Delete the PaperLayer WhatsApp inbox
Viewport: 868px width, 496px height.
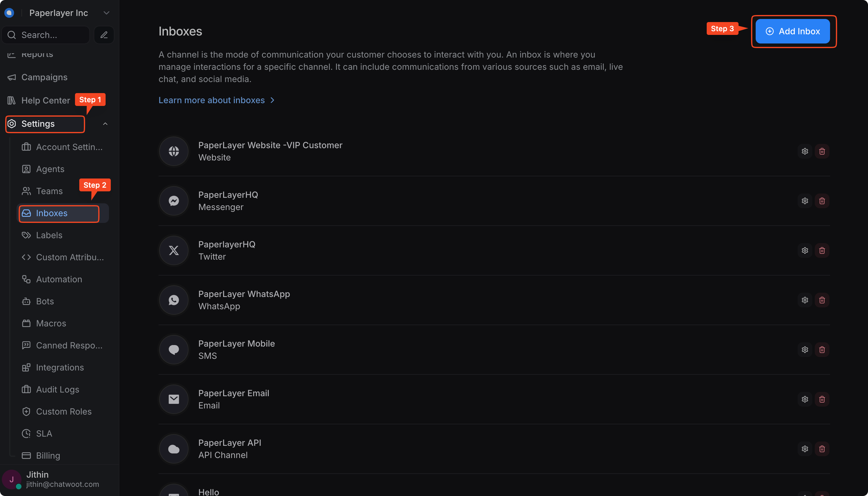tap(822, 300)
